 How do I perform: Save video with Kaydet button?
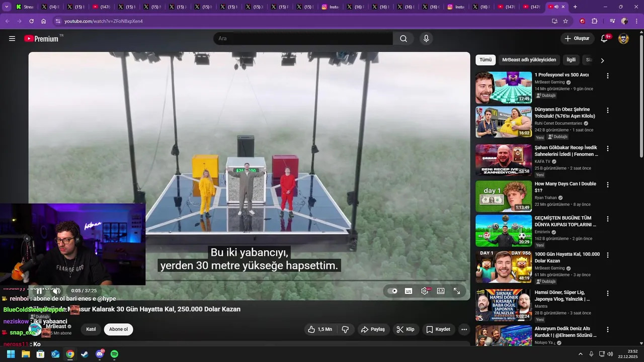pyautogui.click(x=438, y=329)
